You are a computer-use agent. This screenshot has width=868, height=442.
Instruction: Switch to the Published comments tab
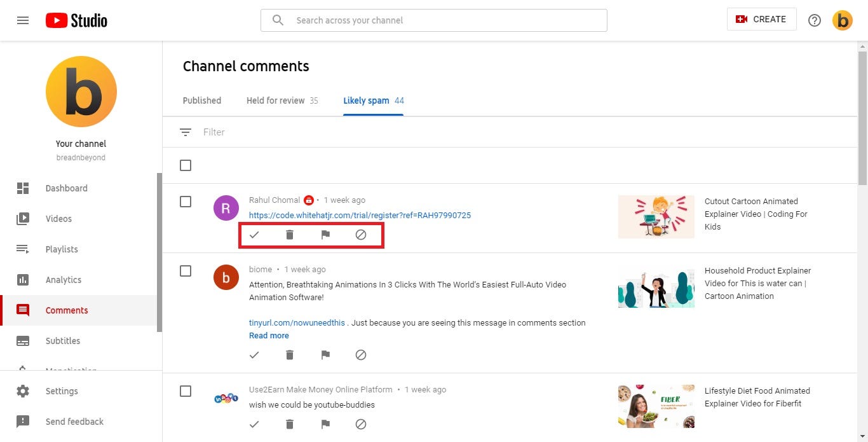pos(201,100)
